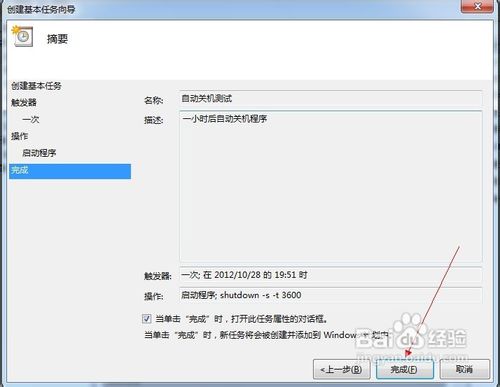Click the 操作: label beside the shutdown field
Image resolution: width=500 pixels, height=387 pixels.
(153, 296)
